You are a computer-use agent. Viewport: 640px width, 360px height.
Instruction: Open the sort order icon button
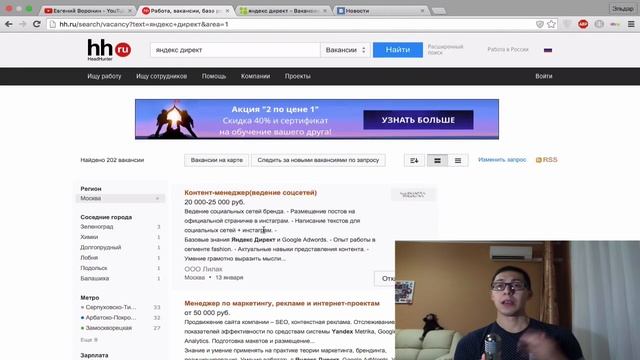[x=414, y=160]
